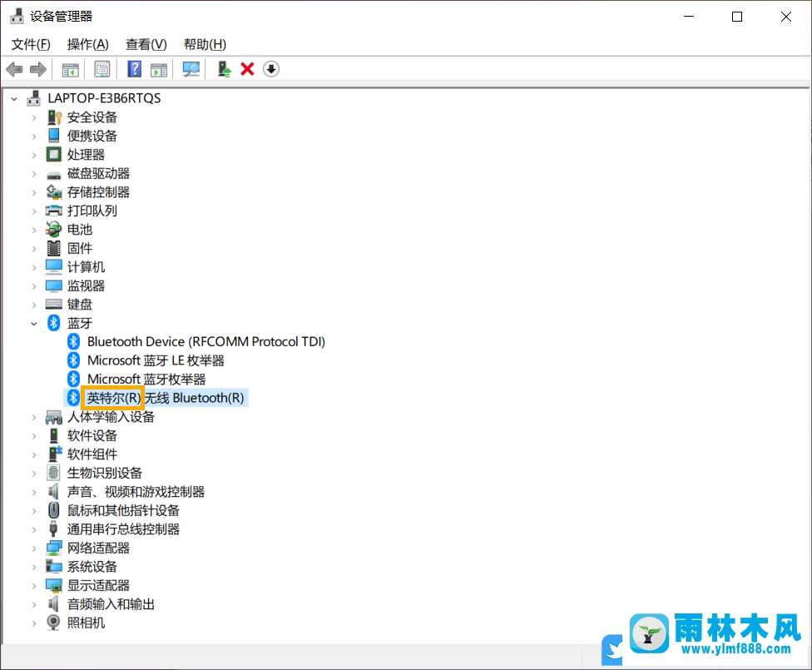Collapse the 蓝牙 category
The width and height of the screenshot is (812, 670).
pyautogui.click(x=34, y=323)
